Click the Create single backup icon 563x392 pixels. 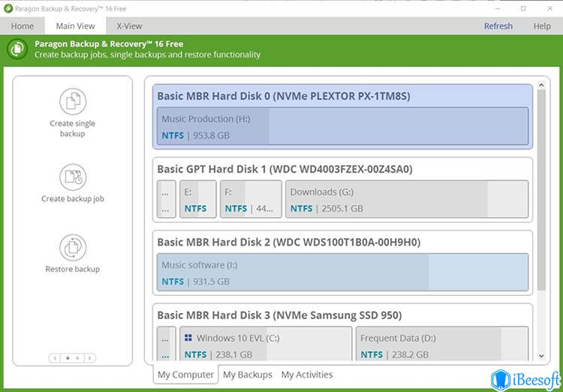pyautogui.click(x=73, y=101)
